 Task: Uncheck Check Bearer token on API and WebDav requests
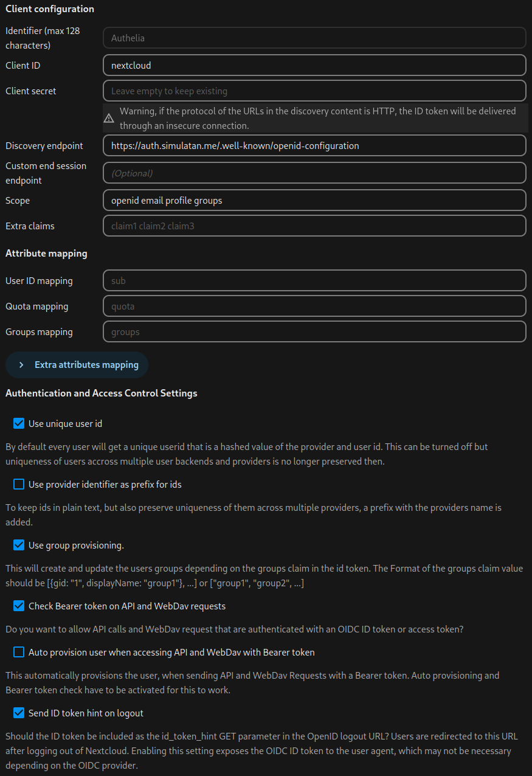tap(18, 606)
